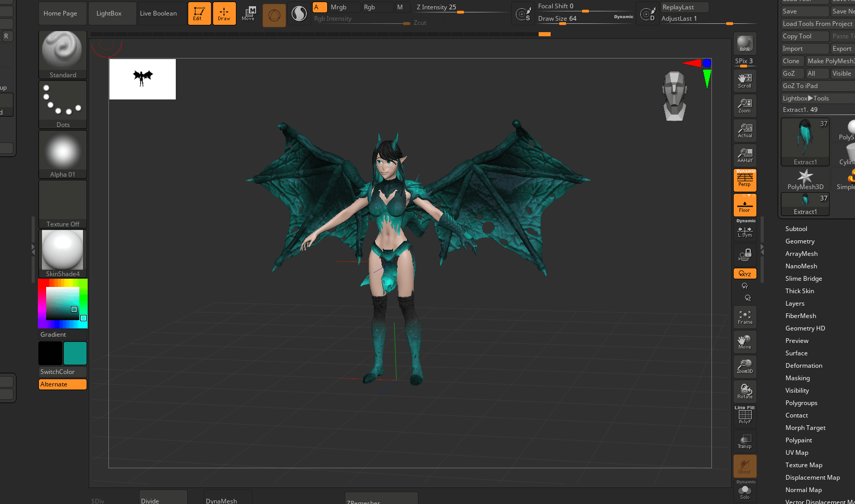The image size is (855, 504).
Task: Render with the BPR icon
Action: point(745,44)
